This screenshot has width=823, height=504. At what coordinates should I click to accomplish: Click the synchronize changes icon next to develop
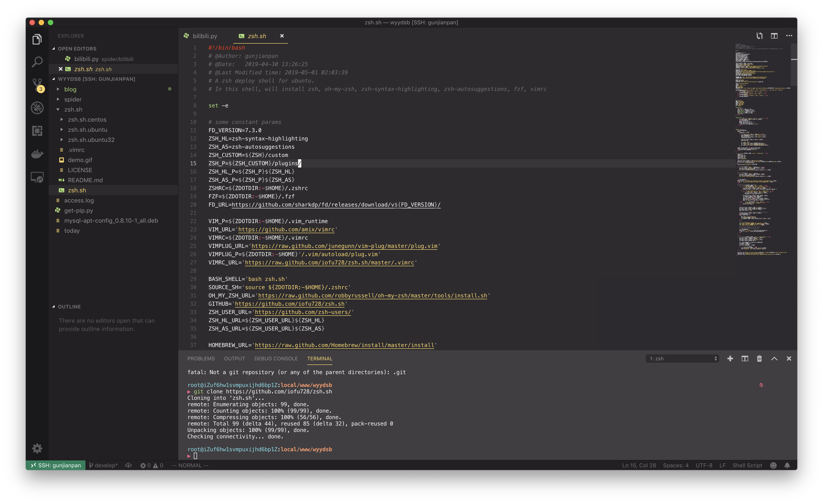[129, 465]
